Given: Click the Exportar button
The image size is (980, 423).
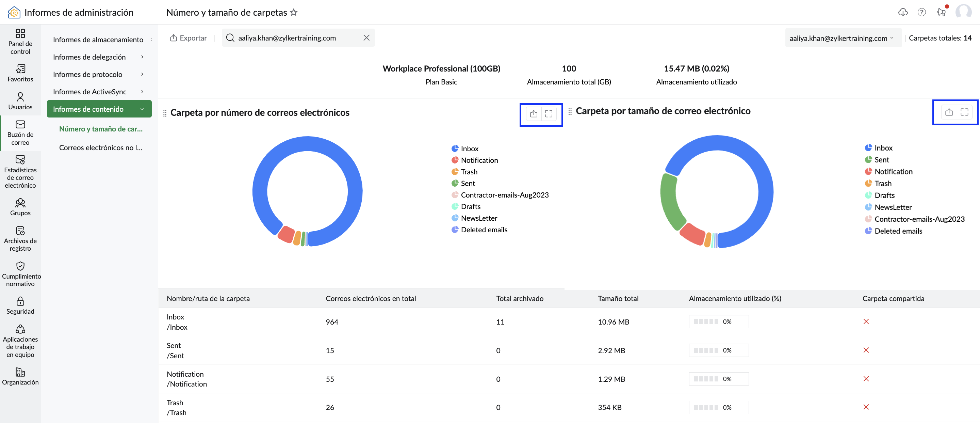Looking at the screenshot, I should coord(188,38).
